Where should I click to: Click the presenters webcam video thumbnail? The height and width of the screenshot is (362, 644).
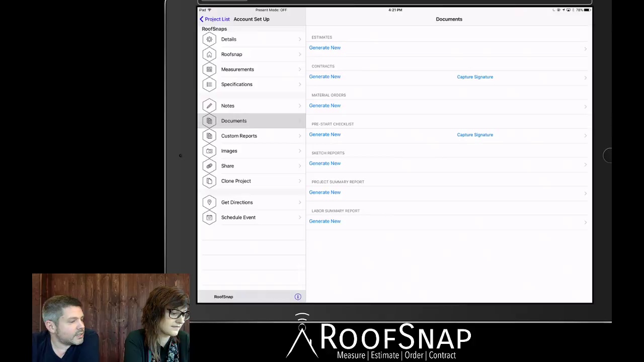tap(111, 318)
